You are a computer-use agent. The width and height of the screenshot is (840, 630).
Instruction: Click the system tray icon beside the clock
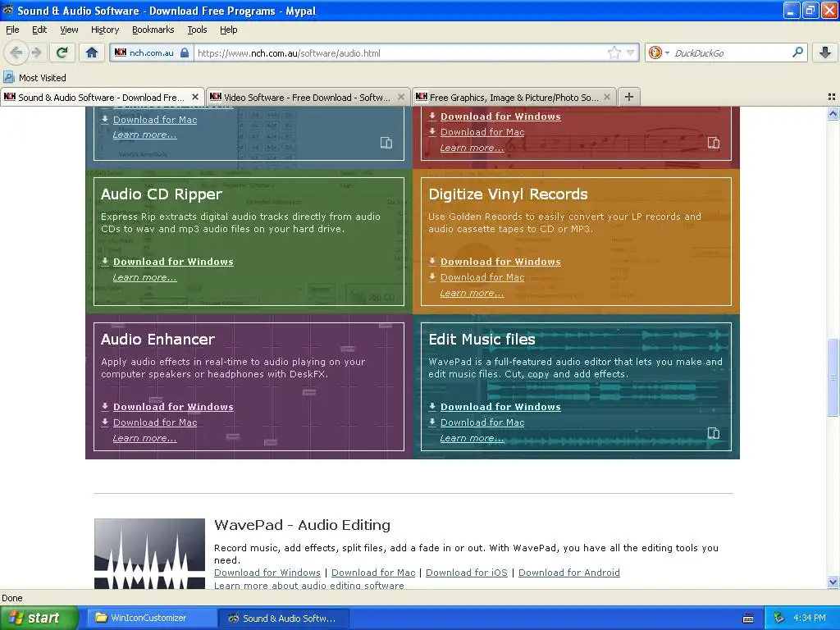tap(778, 618)
